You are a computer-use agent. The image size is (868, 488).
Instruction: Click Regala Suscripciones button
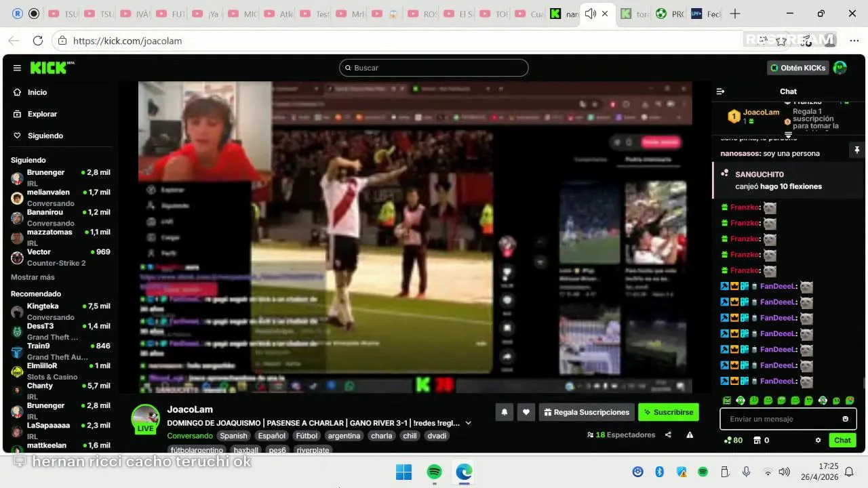click(587, 412)
